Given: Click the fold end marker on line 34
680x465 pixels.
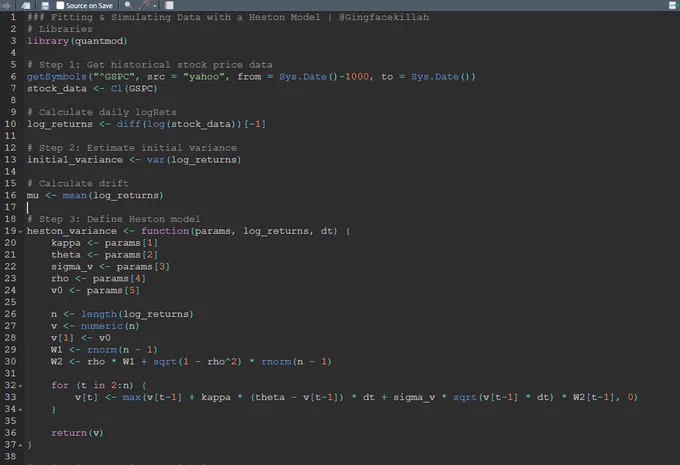Looking at the screenshot, I should coord(20,409).
